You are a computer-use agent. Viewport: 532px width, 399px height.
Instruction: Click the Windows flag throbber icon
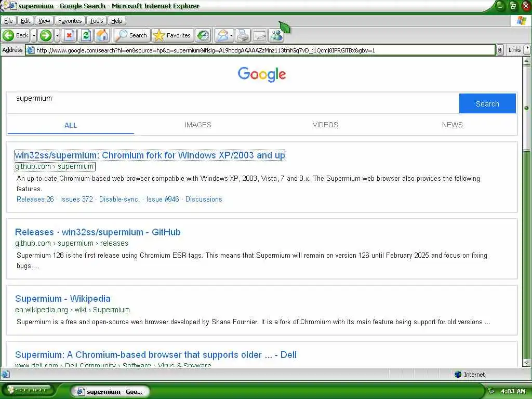522,20
